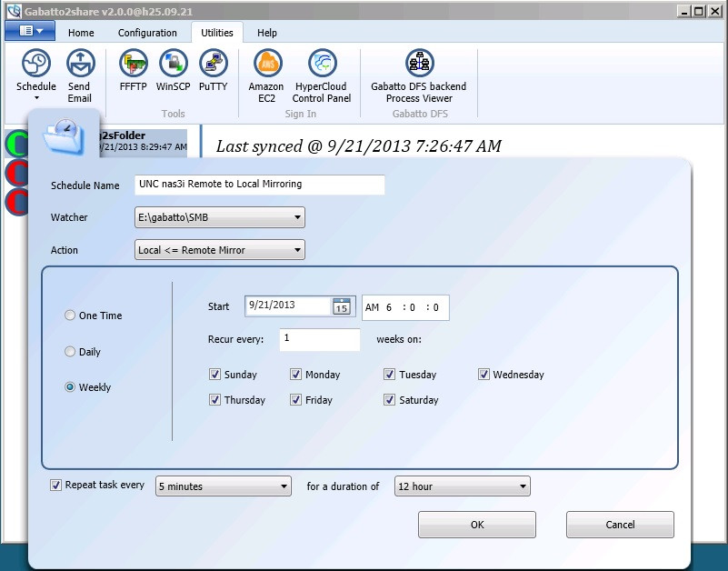Uncheck the Wednesday checkbox
Image resolution: width=728 pixels, height=571 pixels.
(484, 375)
